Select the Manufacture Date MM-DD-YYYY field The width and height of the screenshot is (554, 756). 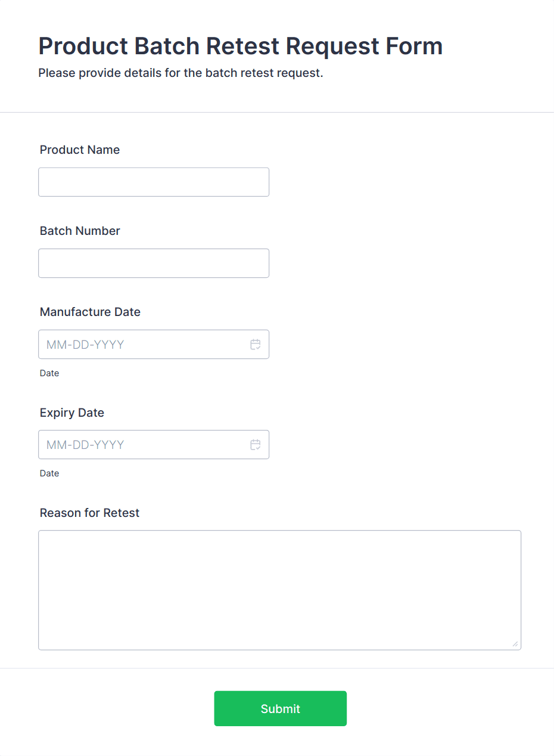pos(143,345)
